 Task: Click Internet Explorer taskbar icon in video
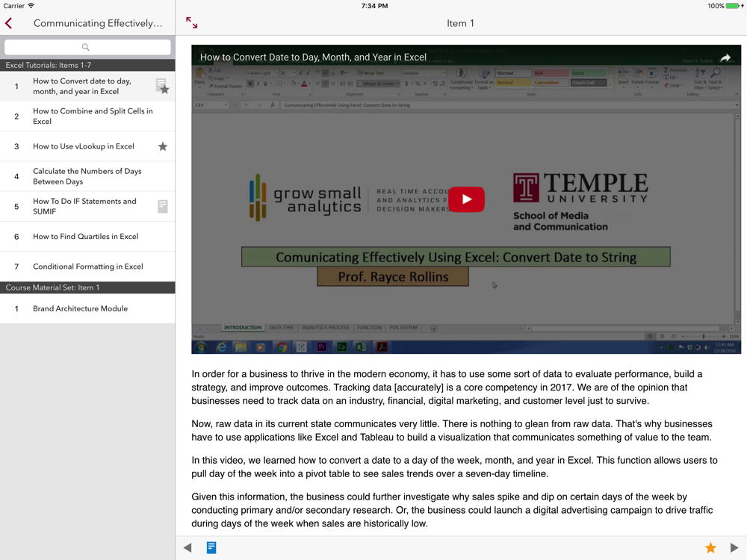221,347
